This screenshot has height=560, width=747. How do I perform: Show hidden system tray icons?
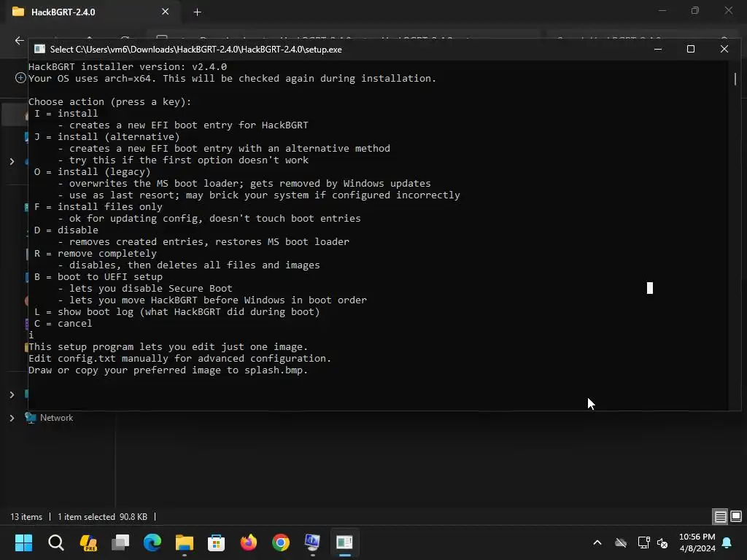coord(597,542)
